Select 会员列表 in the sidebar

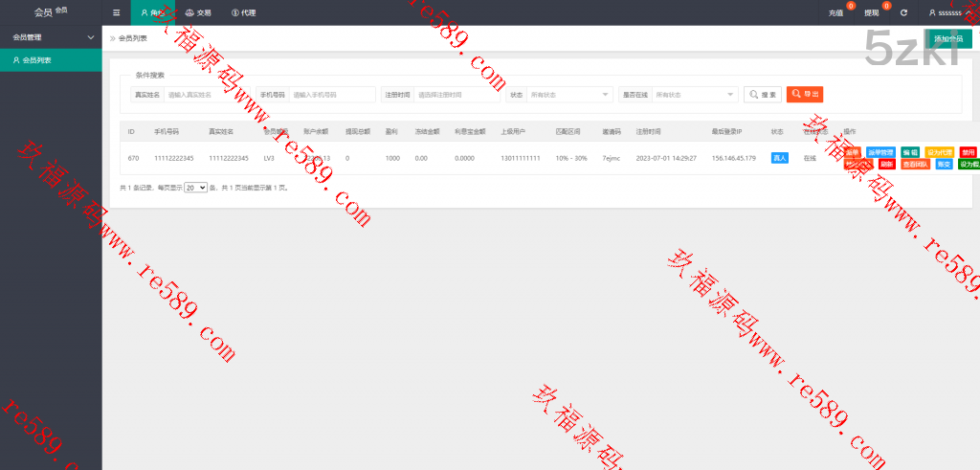pos(52,60)
